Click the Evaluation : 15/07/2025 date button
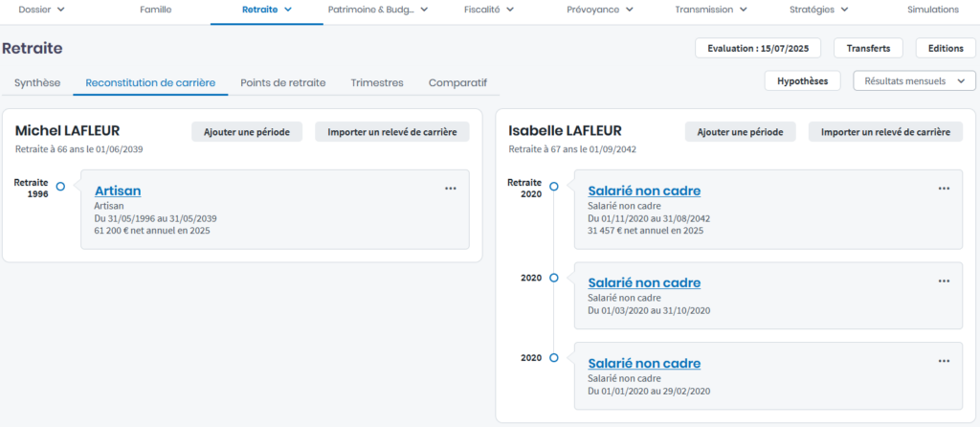Screen dimensions: 980x427 759,48
